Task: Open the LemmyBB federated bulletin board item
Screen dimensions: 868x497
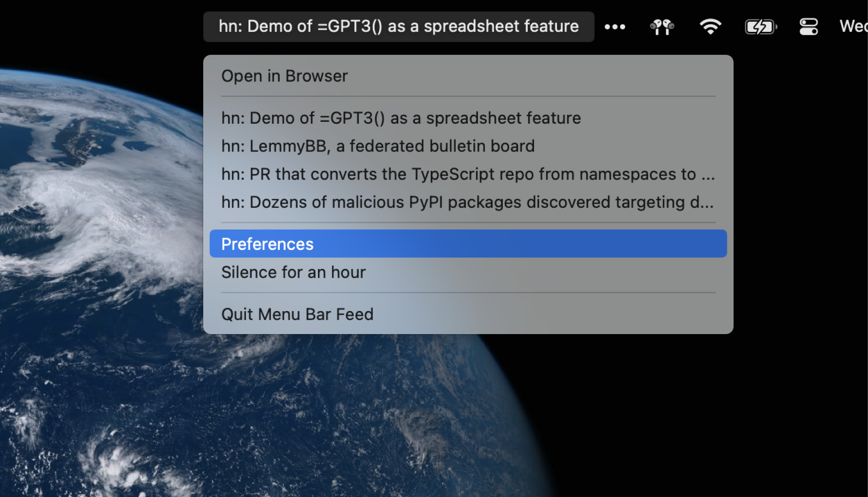Action: 378,146
